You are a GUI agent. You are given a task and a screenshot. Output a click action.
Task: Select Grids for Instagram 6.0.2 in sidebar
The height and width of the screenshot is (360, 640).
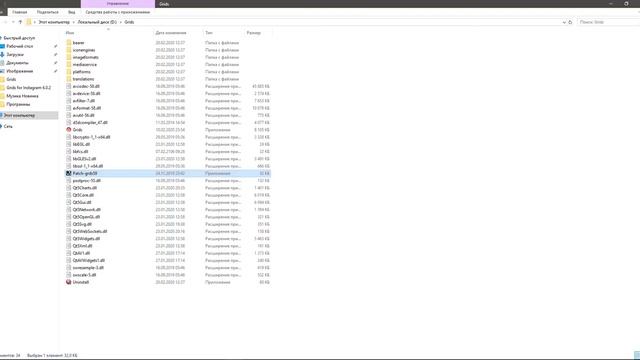(x=29, y=88)
